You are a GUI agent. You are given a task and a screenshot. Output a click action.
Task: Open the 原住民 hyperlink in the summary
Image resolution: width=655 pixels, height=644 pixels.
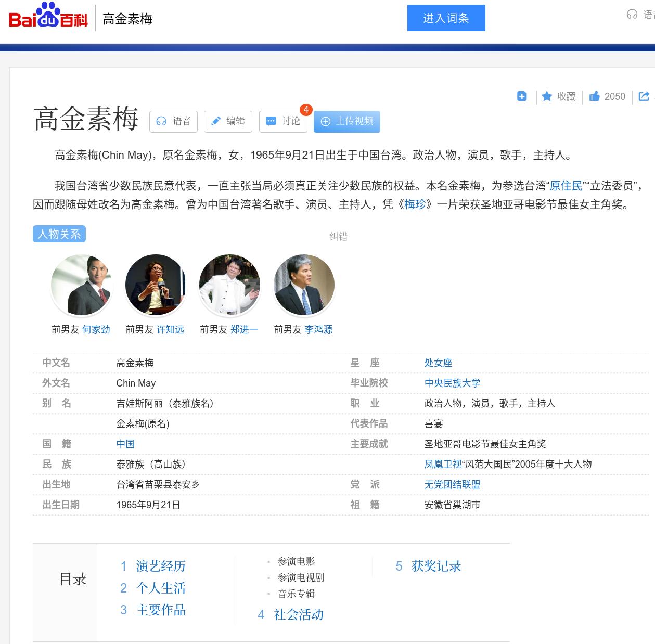tap(566, 186)
